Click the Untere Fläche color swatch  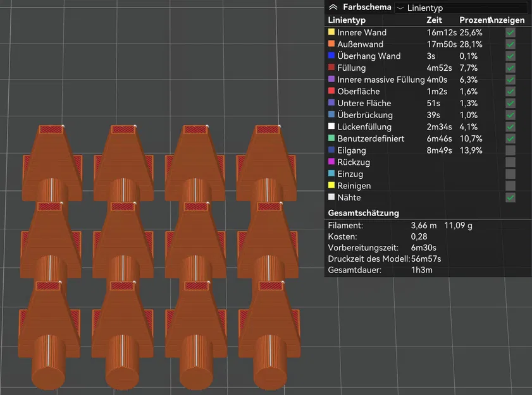point(331,102)
